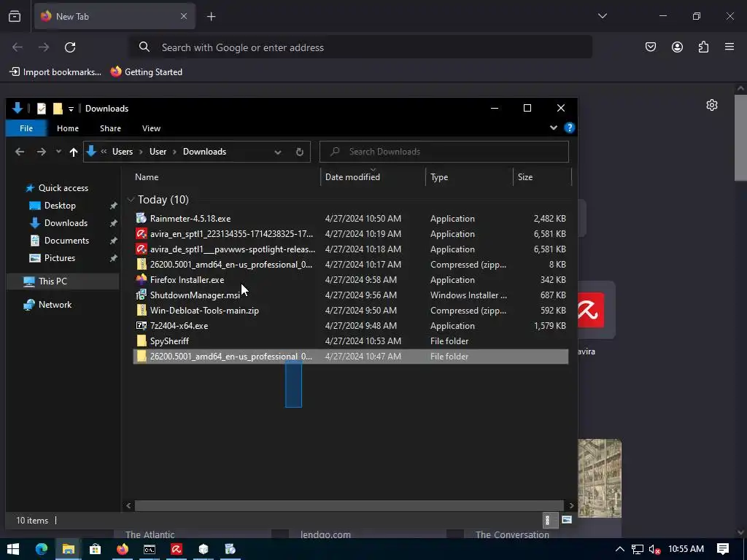Click Import bookmarks in bookmarks toolbar
This screenshot has height=560, width=747.
pyautogui.click(x=55, y=72)
